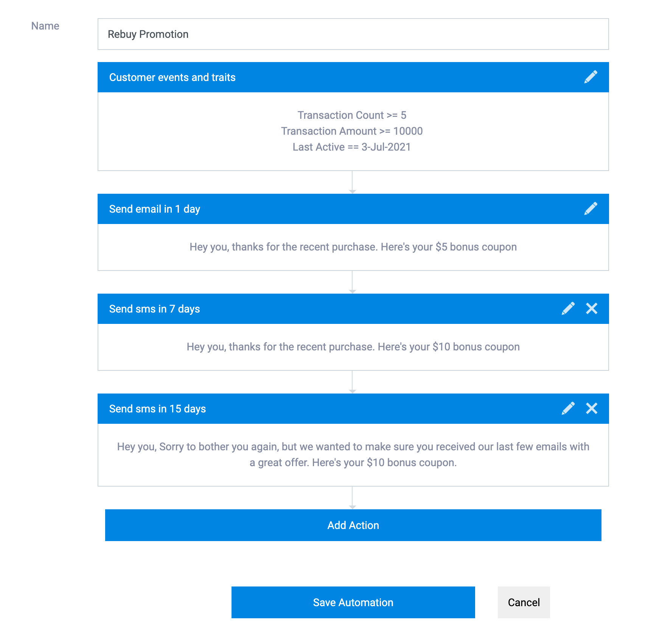This screenshot has width=662, height=644.
Task: Click the Send sms in 15 days header
Action: tap(353, 409)
